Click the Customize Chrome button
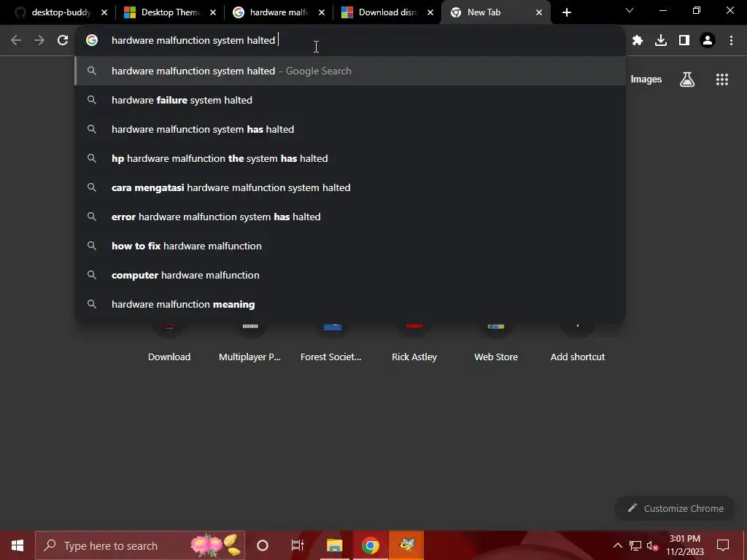The width and height of the screenshot is (747, 560). tap(676, 508)
